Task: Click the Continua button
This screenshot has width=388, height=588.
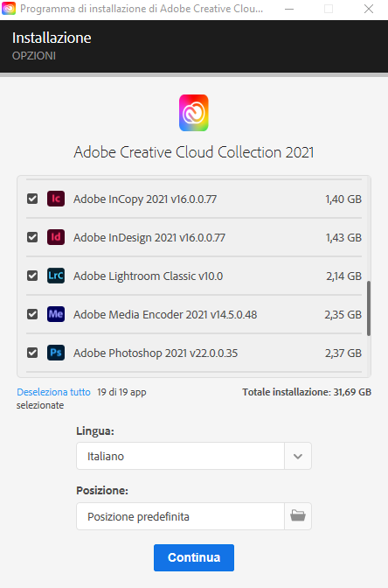Action: click(194, 557)
